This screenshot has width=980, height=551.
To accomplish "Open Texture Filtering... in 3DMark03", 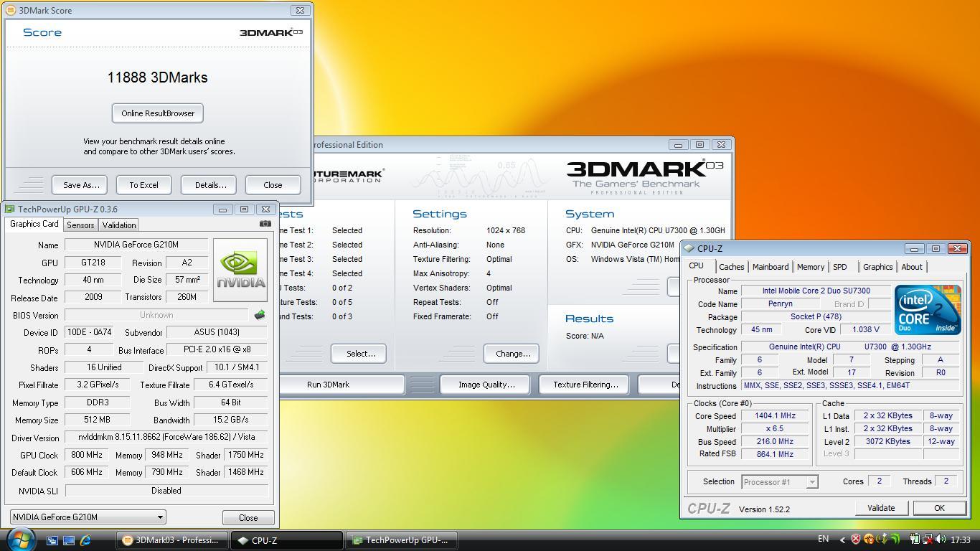I will tap(584, 385).
